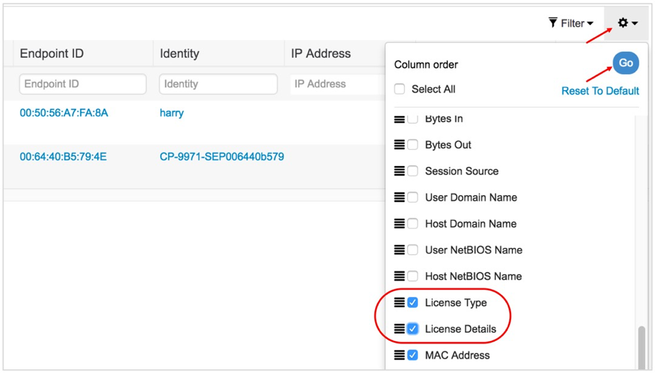Uncheck the License Details checkbox
The width and height of the screenshot is (655, 373).
click(413, 329)
